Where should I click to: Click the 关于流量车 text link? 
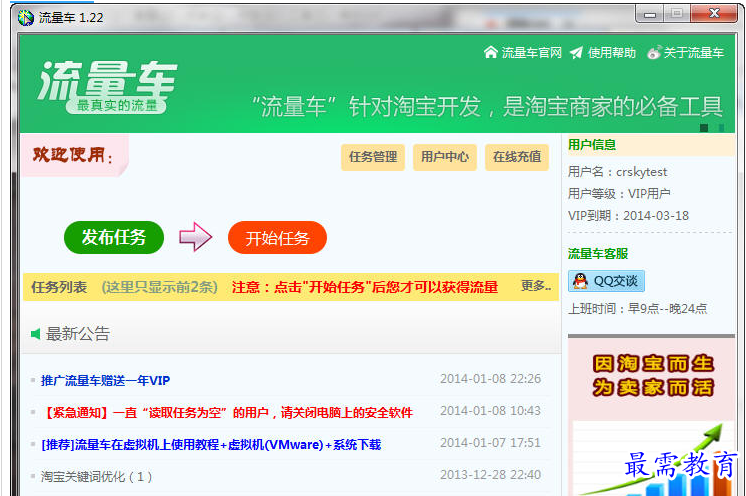click(694, 53)
